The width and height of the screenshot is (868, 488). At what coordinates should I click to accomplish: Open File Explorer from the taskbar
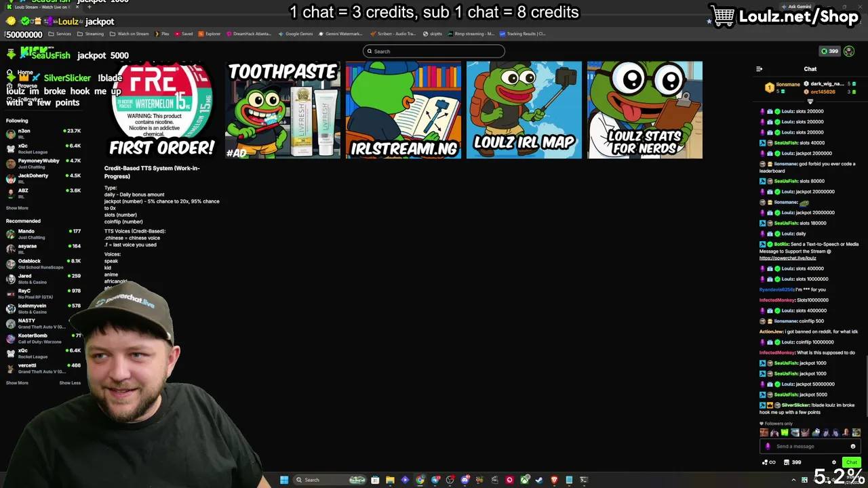390,480
